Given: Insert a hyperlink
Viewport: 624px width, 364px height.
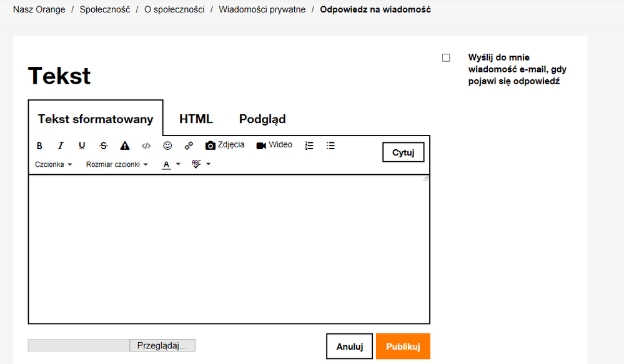Looking at the screenshot, I should (x=189, y=145).
